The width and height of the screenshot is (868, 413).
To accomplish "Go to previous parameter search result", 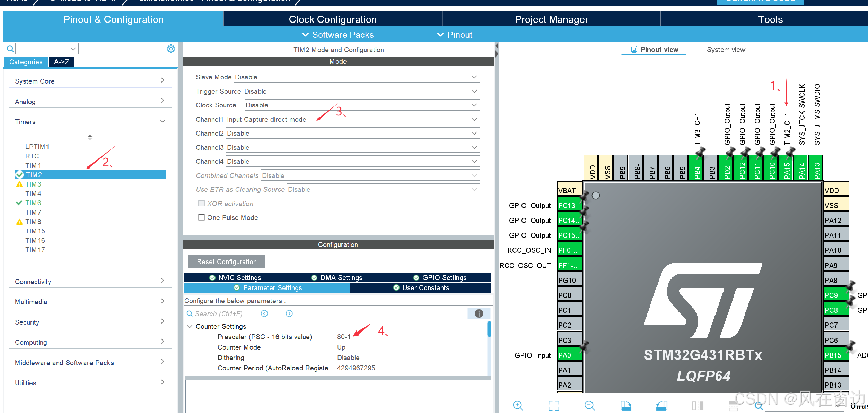I will [x=264, y=313].
